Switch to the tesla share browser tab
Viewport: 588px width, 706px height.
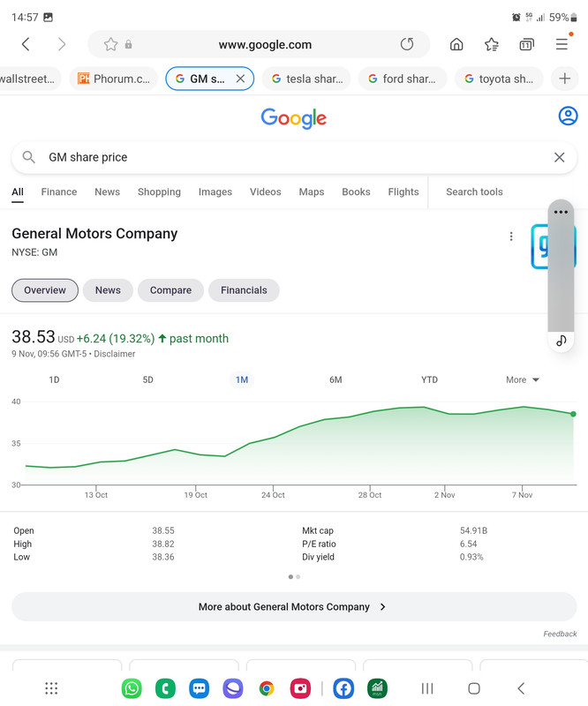pyautogui.click(x=309, y=79)
